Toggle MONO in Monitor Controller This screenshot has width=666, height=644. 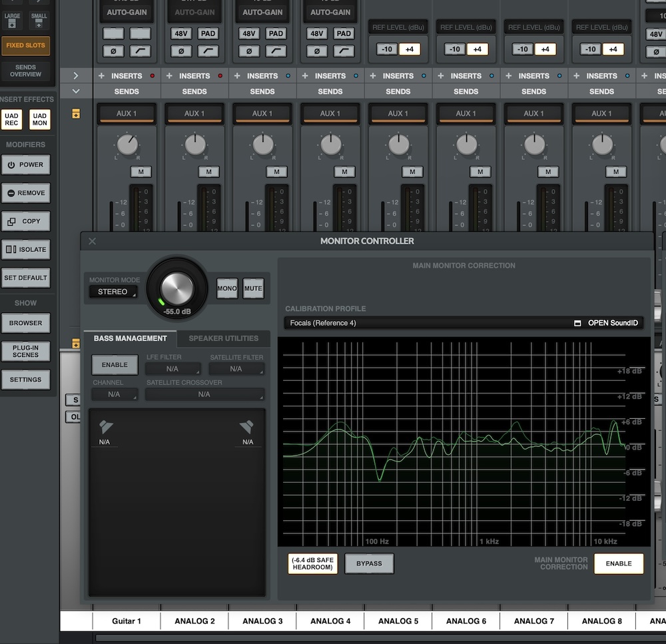[x=227, y=288]
